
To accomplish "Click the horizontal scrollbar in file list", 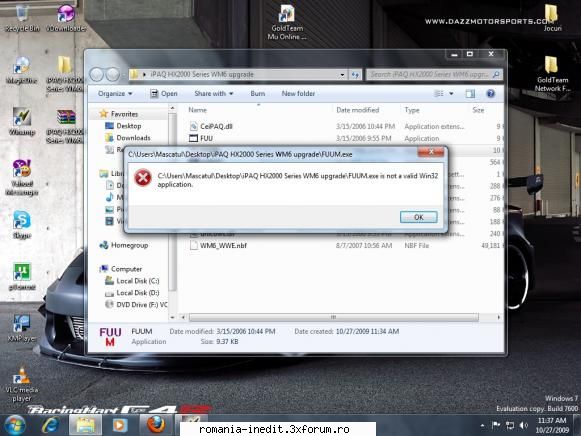I will (x=333, y=317).
